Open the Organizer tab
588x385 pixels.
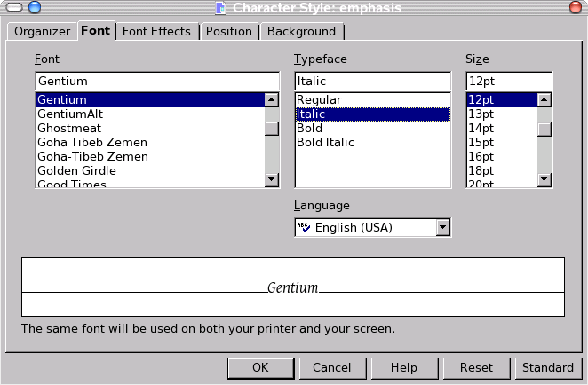pos(42,31)
